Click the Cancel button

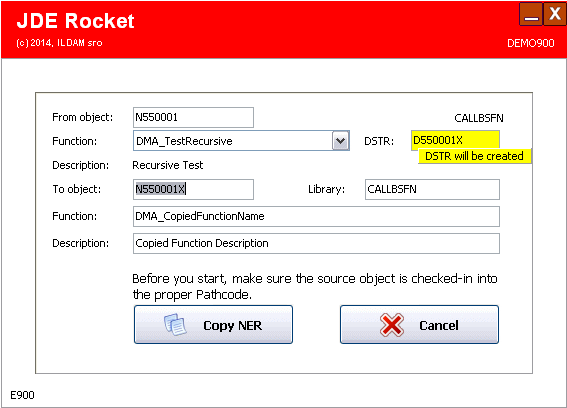tap(419, 324)
